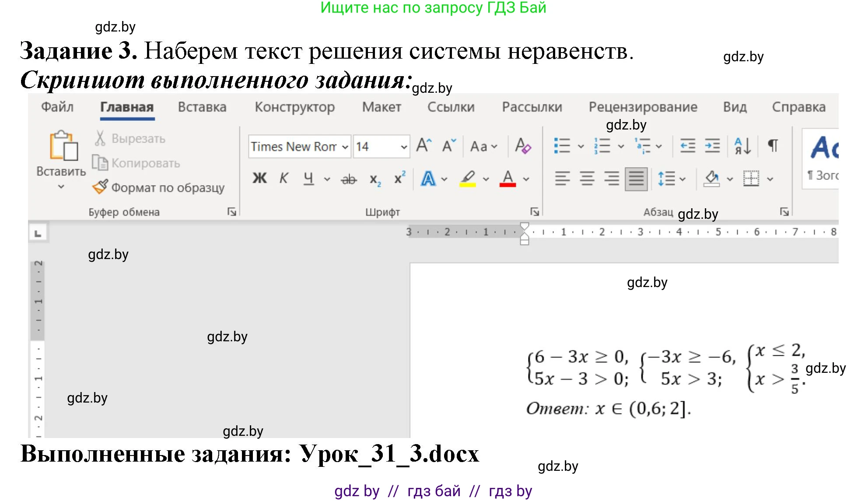Activate Format Painter (Формат по образцу)
The image size is (868, 501).
pos(158,188)
